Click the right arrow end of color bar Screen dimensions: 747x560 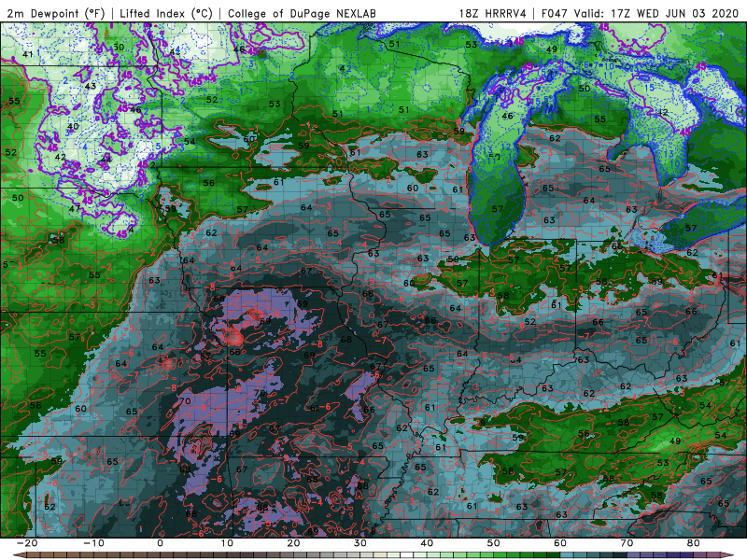(726, 555)
